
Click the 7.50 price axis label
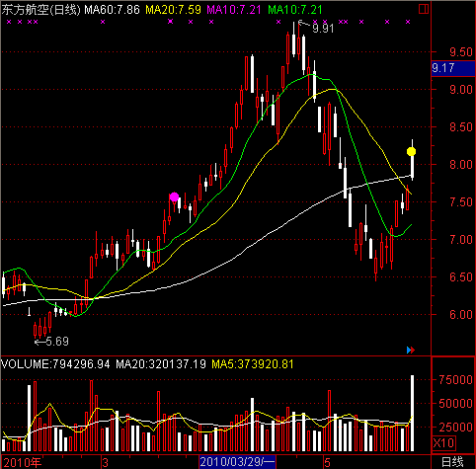tap(461, 202)
